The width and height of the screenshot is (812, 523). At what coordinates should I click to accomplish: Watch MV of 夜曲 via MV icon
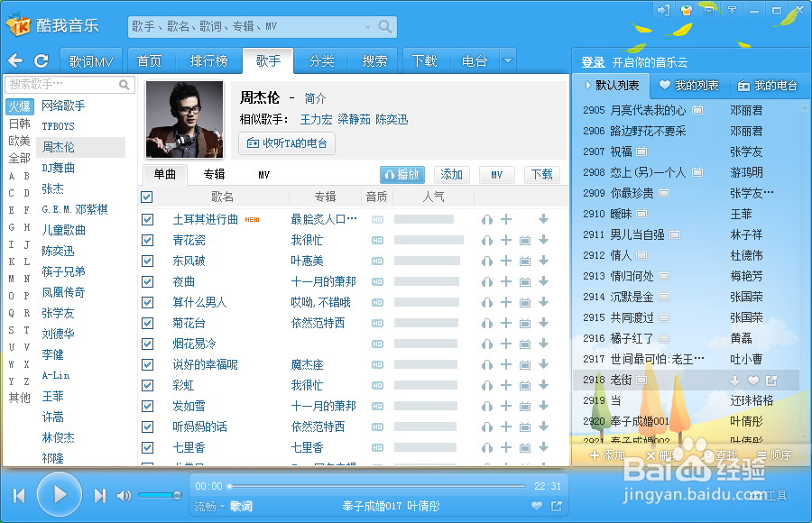tap(524, 281)
